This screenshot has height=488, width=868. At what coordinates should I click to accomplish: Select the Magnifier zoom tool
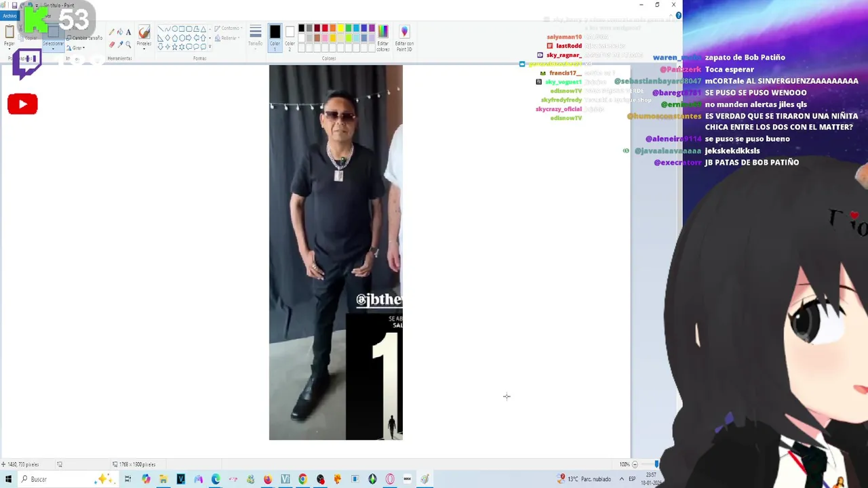pyautogui.click(x=128, y=45)
